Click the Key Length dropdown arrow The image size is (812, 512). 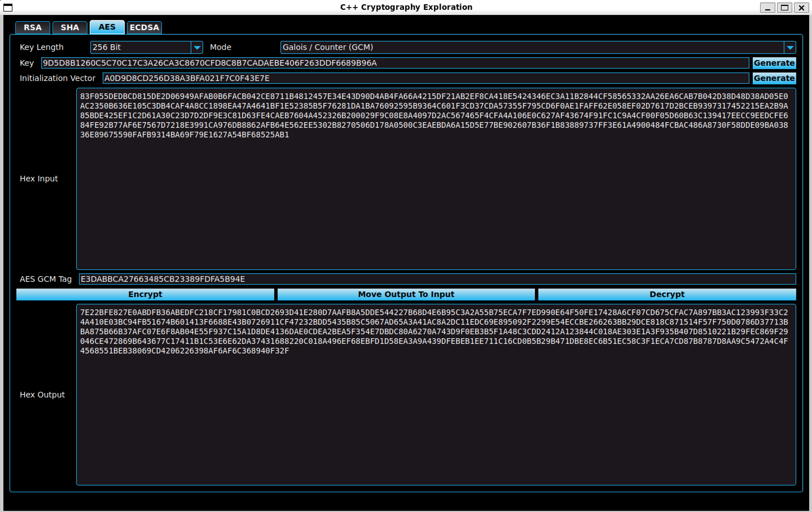coord(197,47)
